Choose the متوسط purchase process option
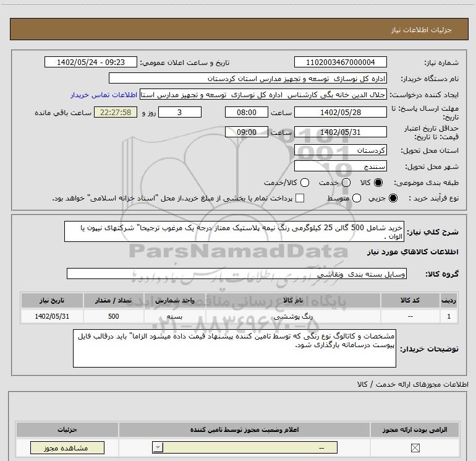The width and height of the screenshot is (476, 461). point(357,198)
